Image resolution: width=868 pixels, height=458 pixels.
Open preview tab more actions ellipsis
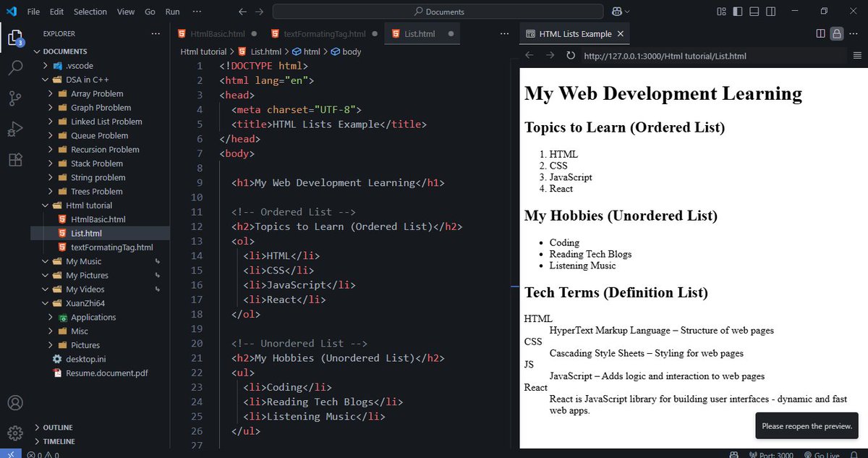click(x=855, y=33)
